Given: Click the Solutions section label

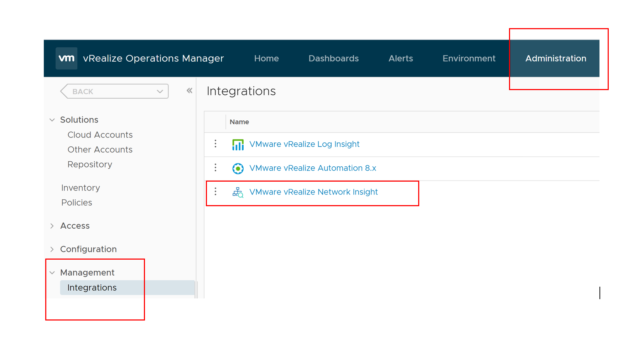Looking at the screenshot, I should [79, 120].
